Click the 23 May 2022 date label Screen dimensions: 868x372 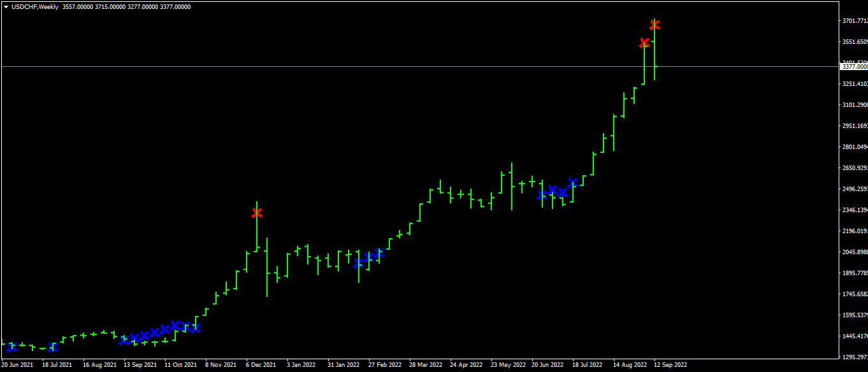[508, 365]
